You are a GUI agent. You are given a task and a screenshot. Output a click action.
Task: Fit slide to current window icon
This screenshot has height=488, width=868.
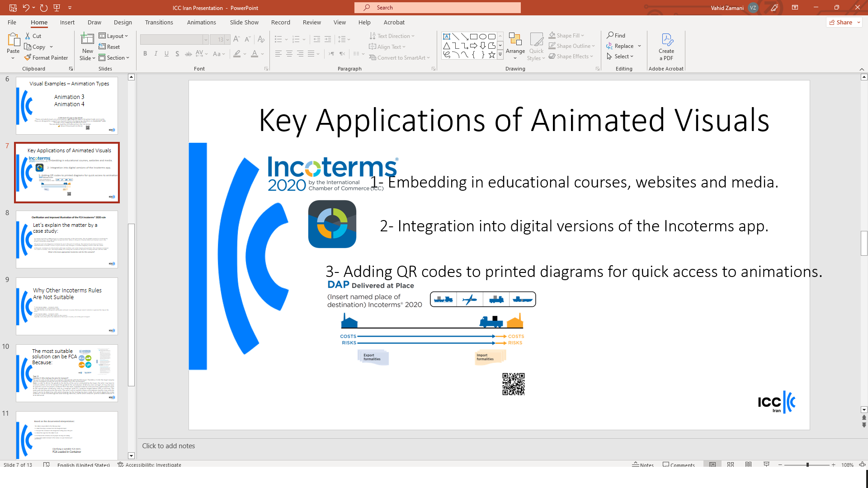tap(862, 465)
